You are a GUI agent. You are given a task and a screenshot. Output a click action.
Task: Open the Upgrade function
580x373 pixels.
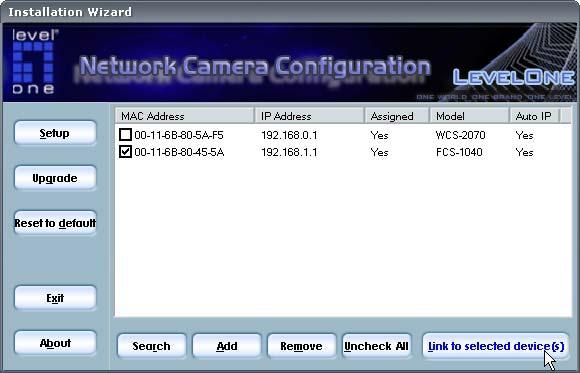click(55, 178)
